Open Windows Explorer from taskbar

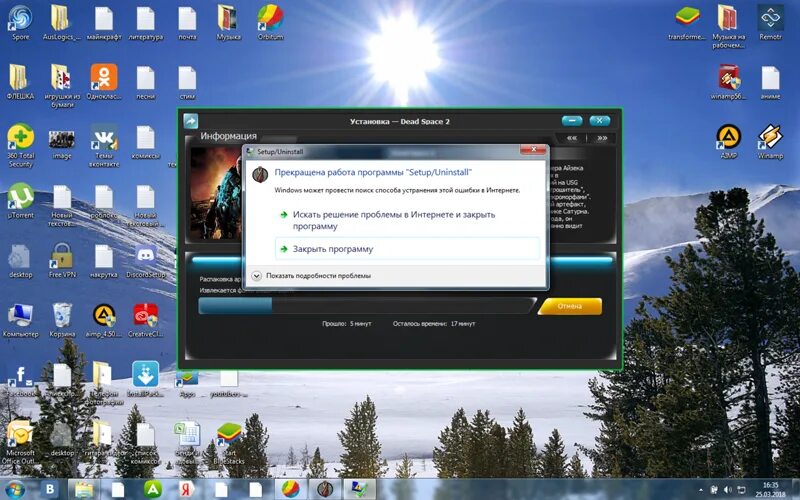coord(84,489)
